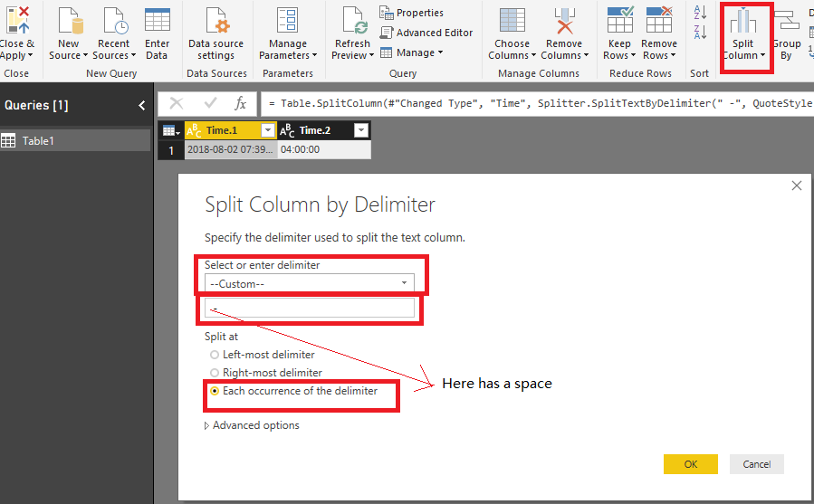This screenshot has width=814, height=504.
Task: Expand the Close & Apply dropdown arrow
Action: pyautogui.click(x=30, y=55)
